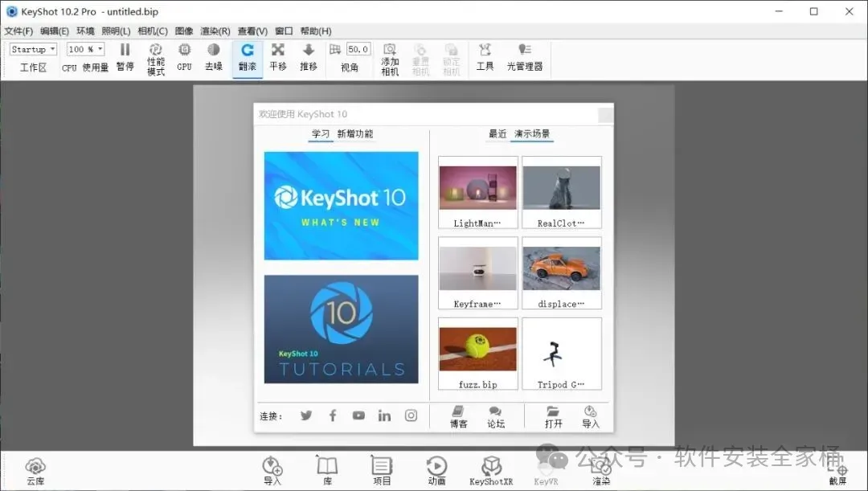
Task: Open the Instagram link
Action: 411,415
